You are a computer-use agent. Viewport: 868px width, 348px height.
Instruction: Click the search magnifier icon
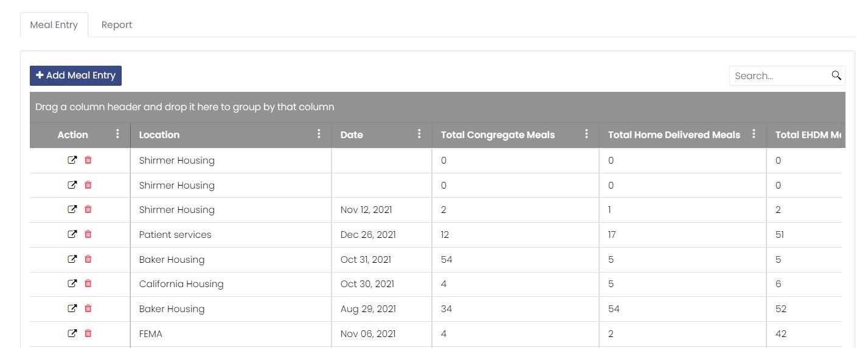(x=836, y=75)
